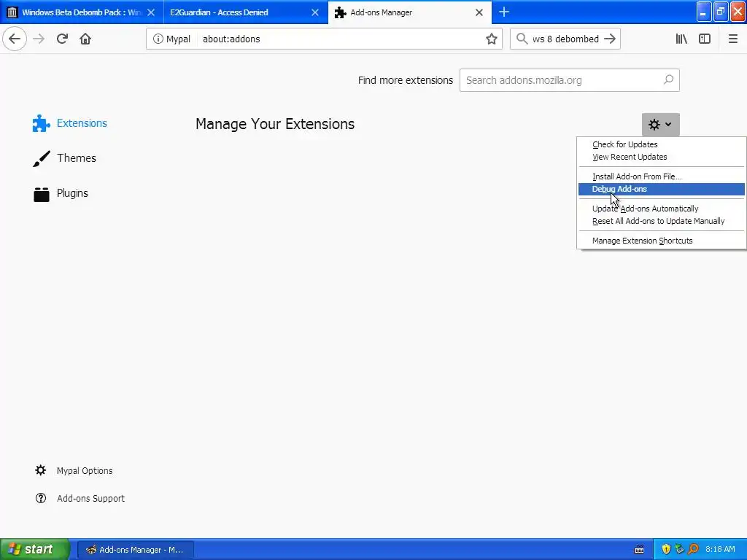Click the address bar showing about:addons
Screen dimensions: 747x560
click(x=324, y=39)
